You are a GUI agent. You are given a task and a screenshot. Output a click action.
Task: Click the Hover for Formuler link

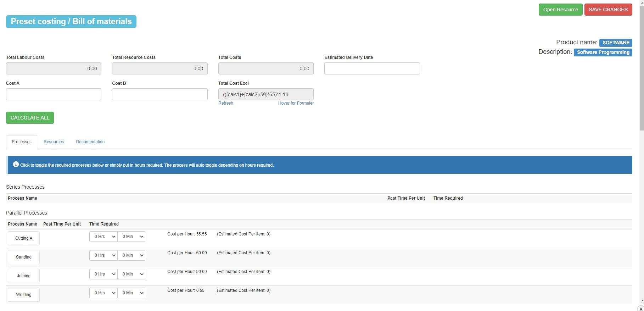coord(296,103)
